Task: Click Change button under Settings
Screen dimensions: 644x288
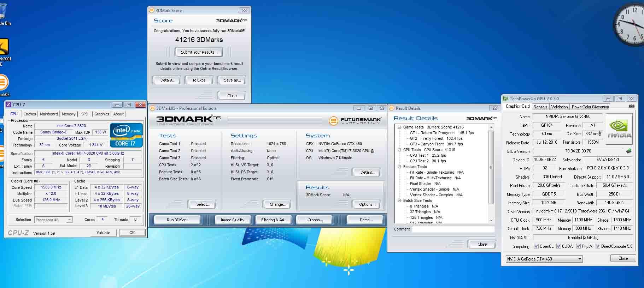Action: click(x=278, y=204)
